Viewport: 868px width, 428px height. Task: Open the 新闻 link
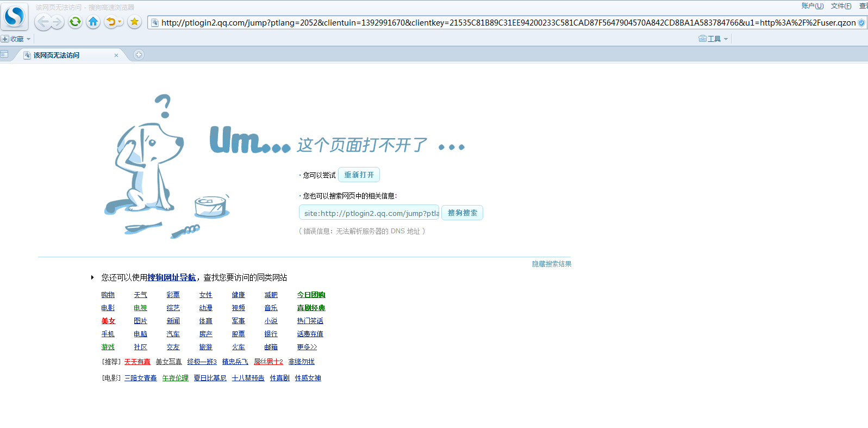[173, 321]
